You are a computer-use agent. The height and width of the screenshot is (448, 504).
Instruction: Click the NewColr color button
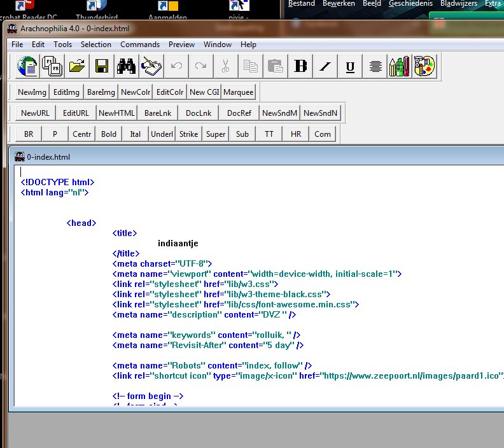[x=136, y=92]
